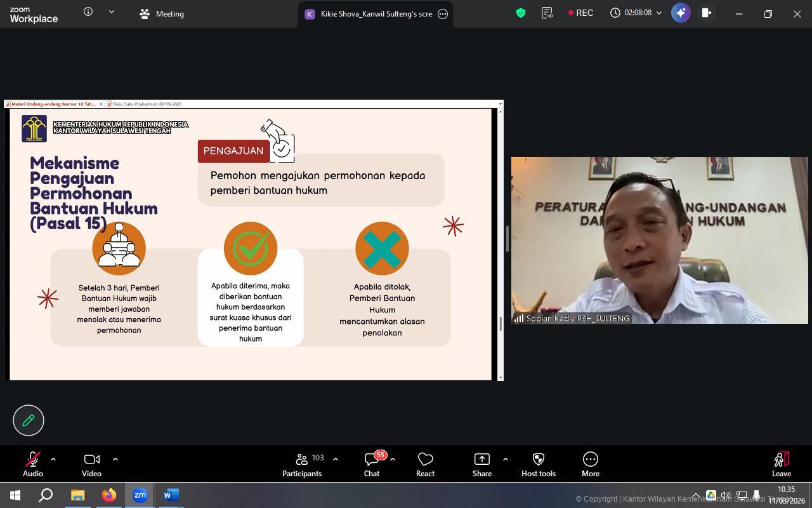This screenshot has height=508, width=812.
Task: Open the More options menu
Action: pyautogui.click(x=590, y=464)
